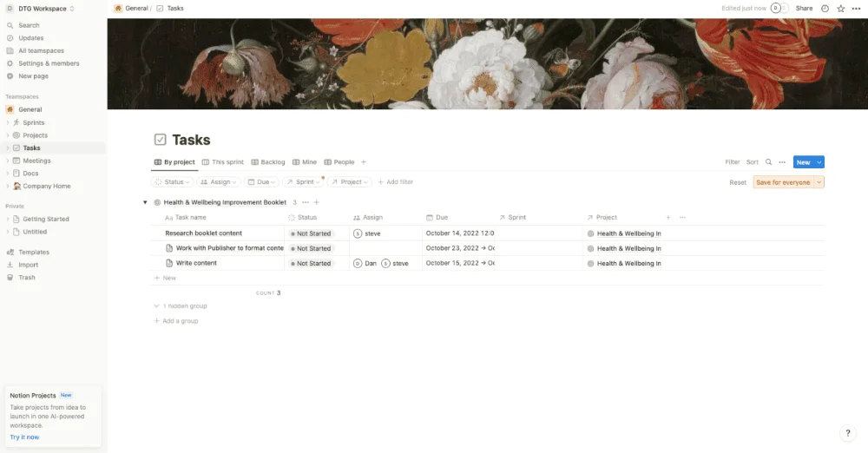The width and height of the screenshot is (868, 453).
Task: Open the Untitled private page
Action: (x=35, y=232)
